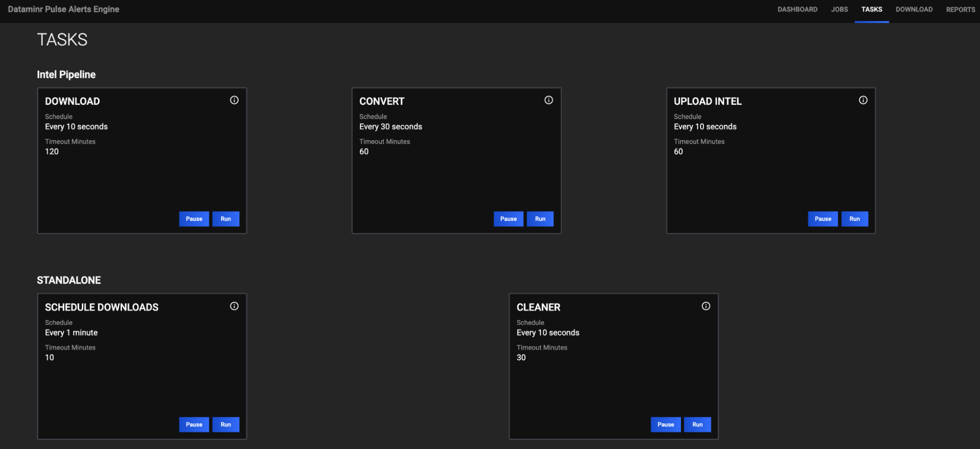Click 'Every 30 seconds' on CONVERT card
The width and height of the screenshot is (980, 449).
[391, 126]
